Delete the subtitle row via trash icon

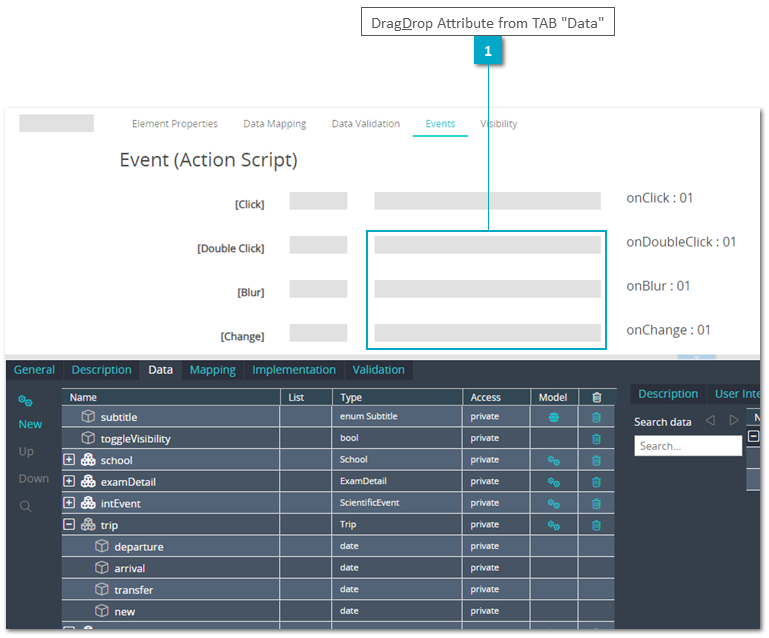(x=596, y=417)
